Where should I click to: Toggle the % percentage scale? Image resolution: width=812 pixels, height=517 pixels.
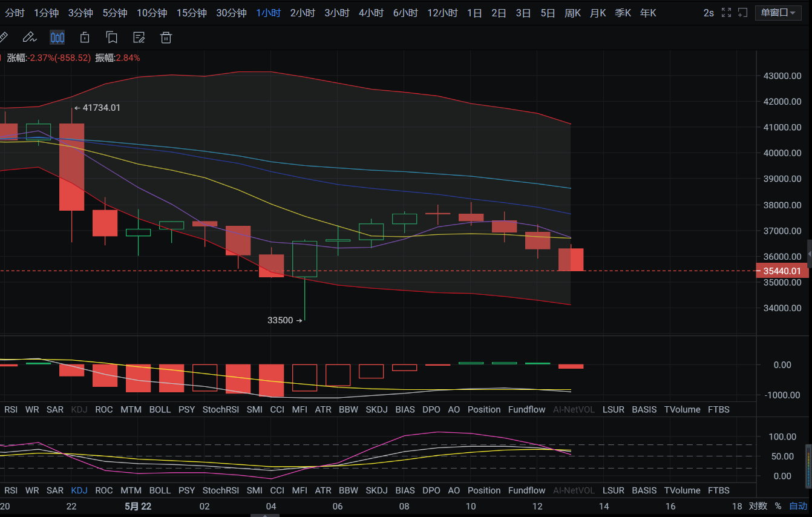[778, 506]
